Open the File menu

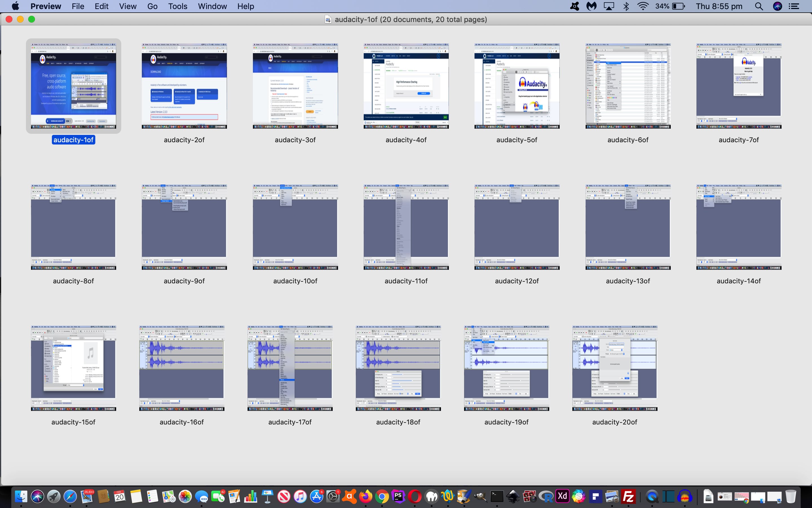point(78,6)
